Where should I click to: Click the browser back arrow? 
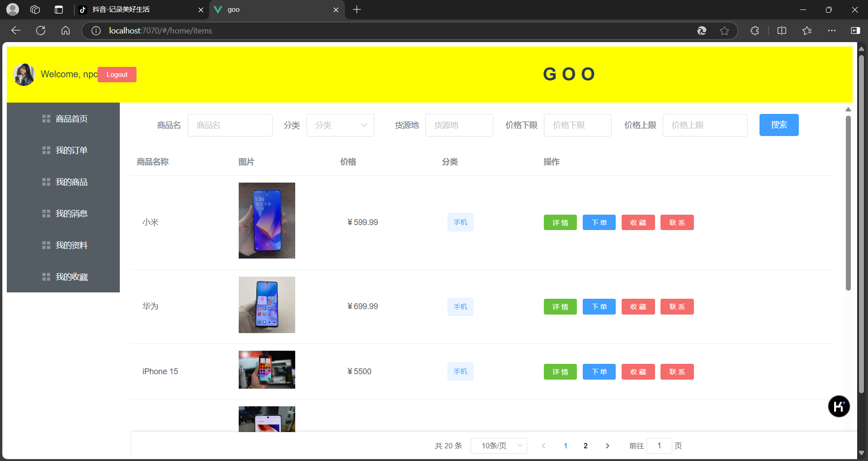point(16,31)
